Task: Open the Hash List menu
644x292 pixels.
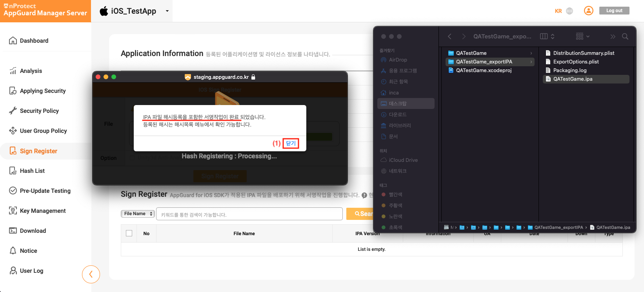Action: (x=32, y=171)
